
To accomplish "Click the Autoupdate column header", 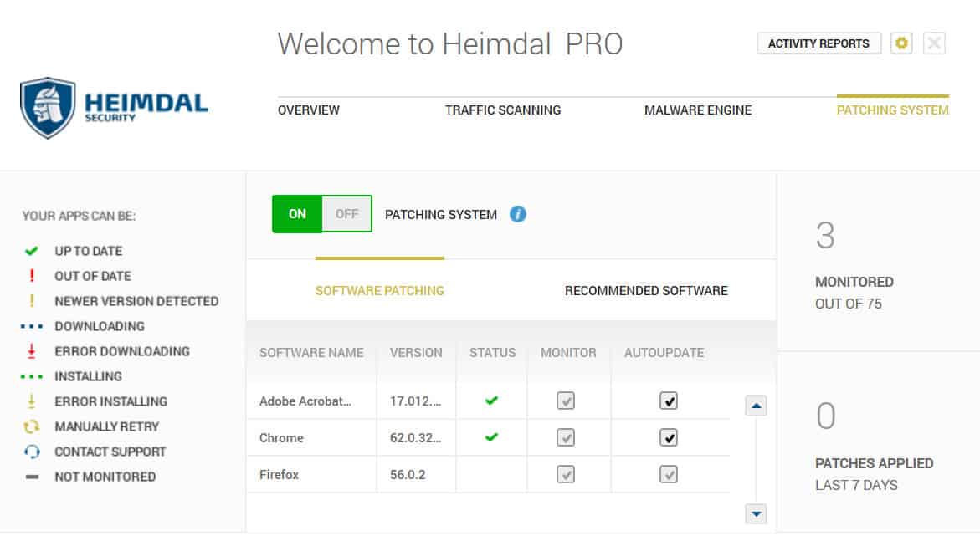I will [664, 352].
